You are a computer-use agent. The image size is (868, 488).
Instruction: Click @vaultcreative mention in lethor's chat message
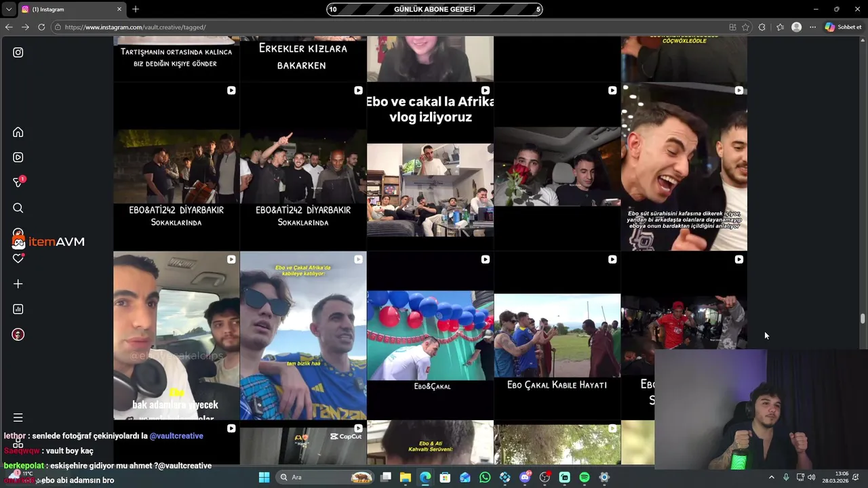tap(176, 436)
